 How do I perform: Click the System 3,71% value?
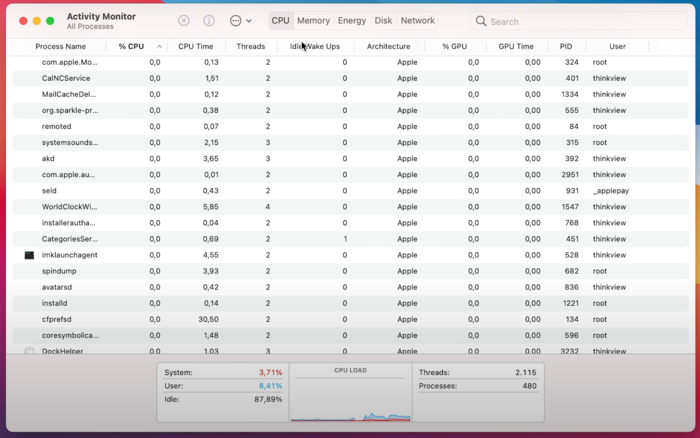point(271,372)
